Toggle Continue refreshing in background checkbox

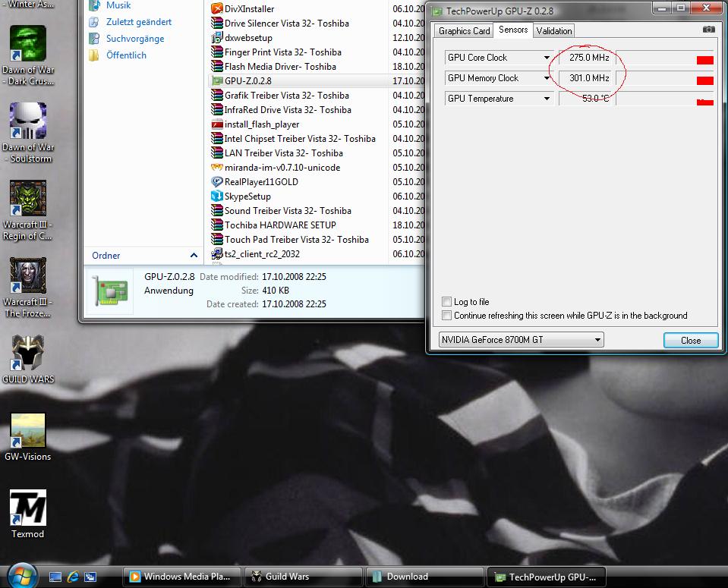pos(446,316)
